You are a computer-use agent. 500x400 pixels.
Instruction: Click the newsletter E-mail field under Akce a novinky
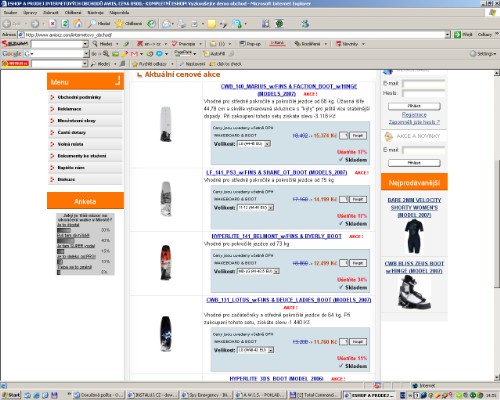(x=424, y=150)
